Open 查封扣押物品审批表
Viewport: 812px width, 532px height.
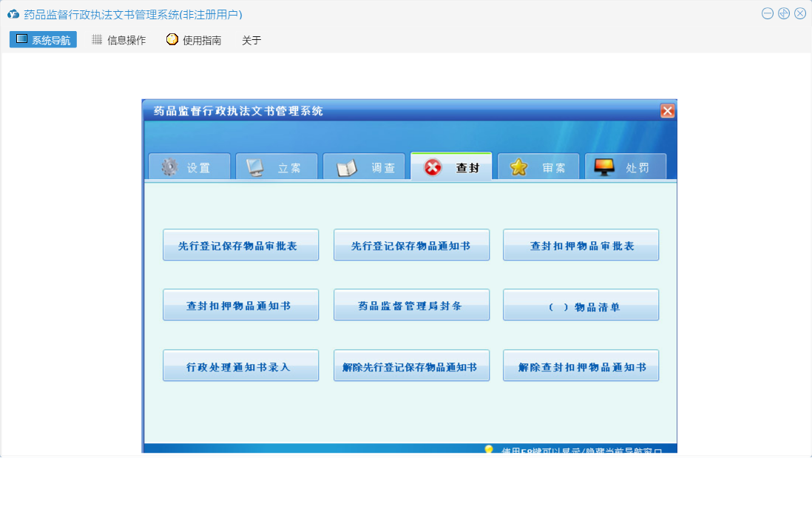(x=581, y=245)
